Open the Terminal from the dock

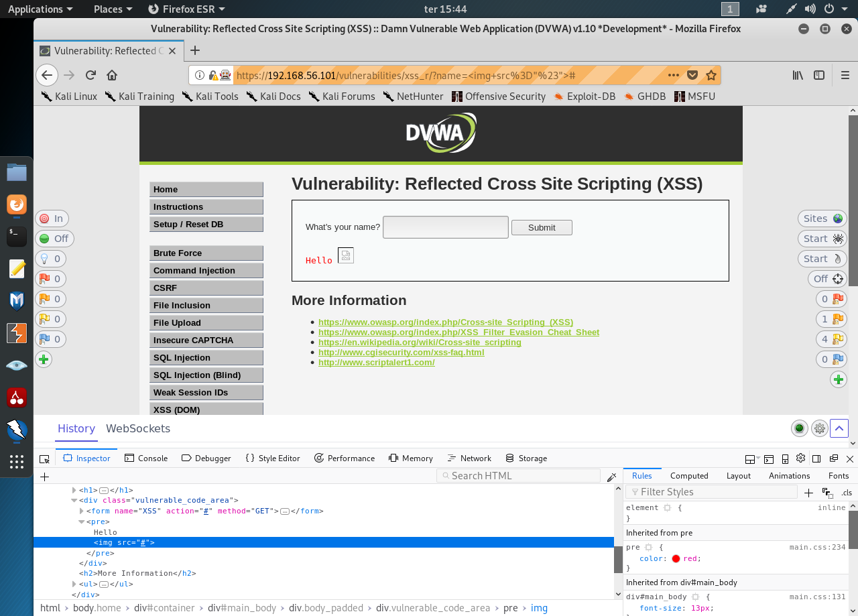[x=17, y=236]
